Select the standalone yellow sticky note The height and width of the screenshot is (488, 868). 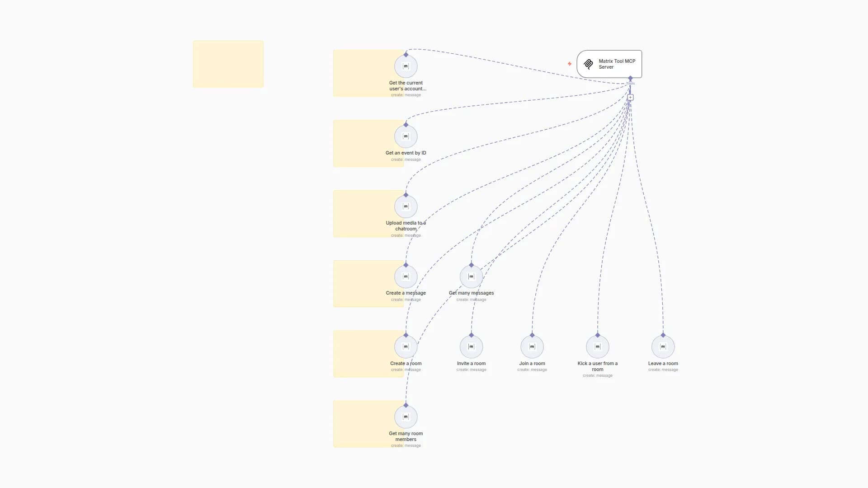tap(228, 64)
